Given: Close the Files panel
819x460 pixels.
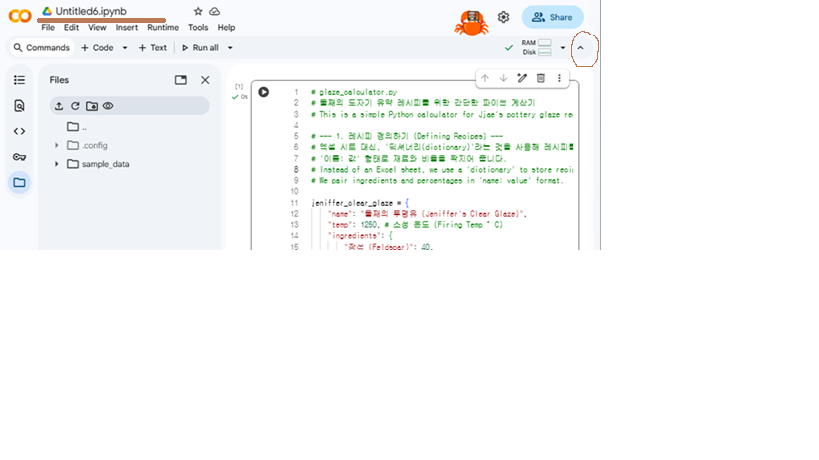Looking at the screenshot, I should 205,80.
